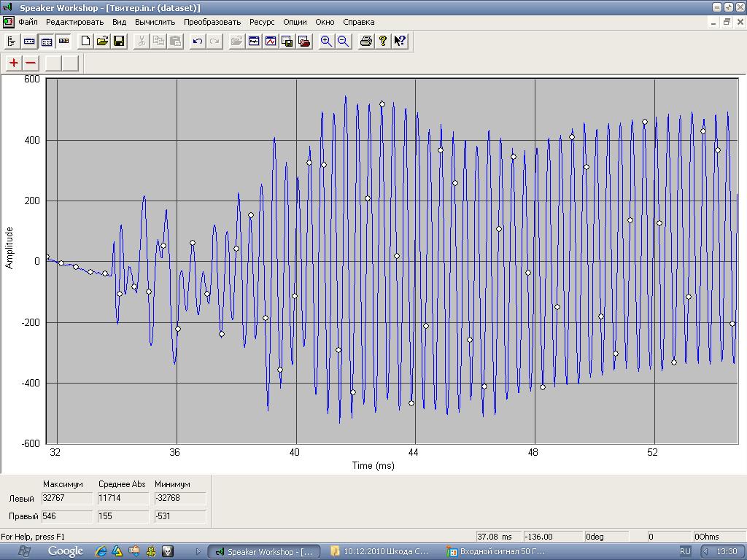Open the Преобразовать menu

[x=212, y=22]
